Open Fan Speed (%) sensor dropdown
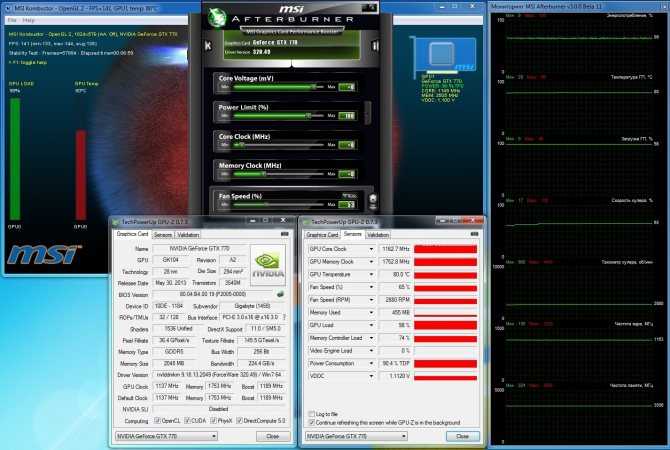The image size is (670, 450). click(371, 287)
